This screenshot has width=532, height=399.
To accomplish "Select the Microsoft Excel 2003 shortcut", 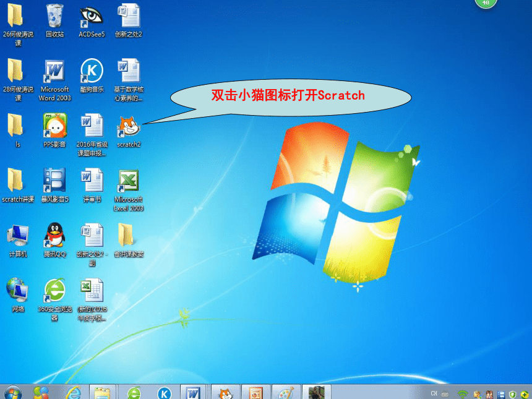I will 128,181.
